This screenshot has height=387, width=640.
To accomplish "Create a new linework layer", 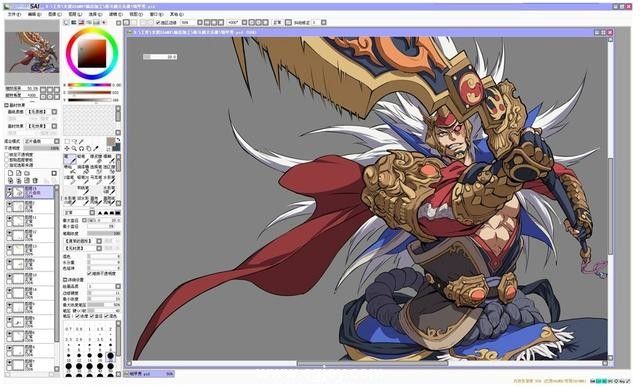I will tap(19, 173).
